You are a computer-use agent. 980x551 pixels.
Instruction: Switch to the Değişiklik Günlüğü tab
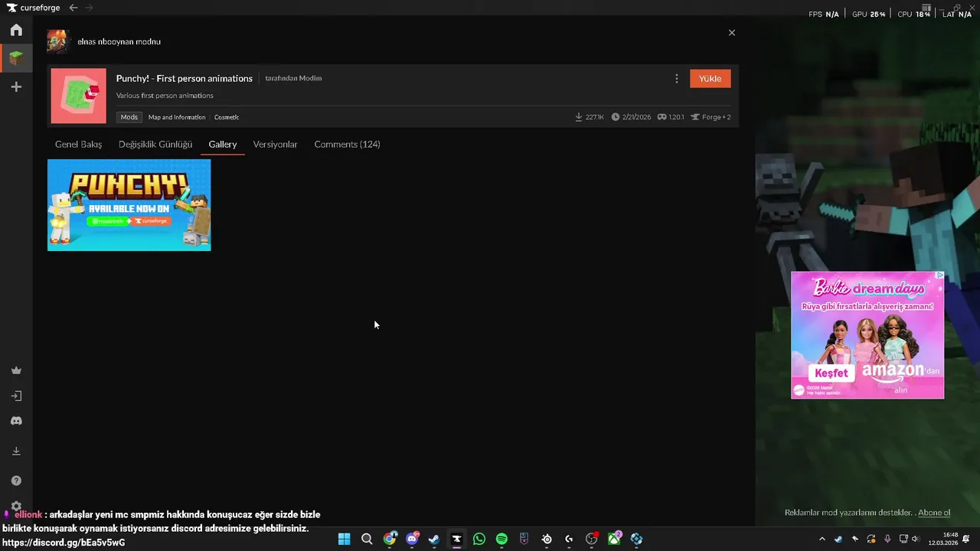[155, 144]
